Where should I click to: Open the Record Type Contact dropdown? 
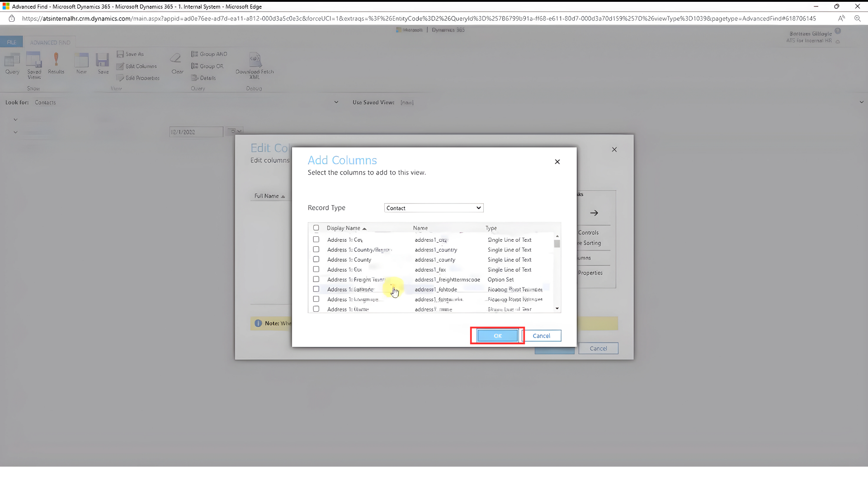[x=434, y=208]
